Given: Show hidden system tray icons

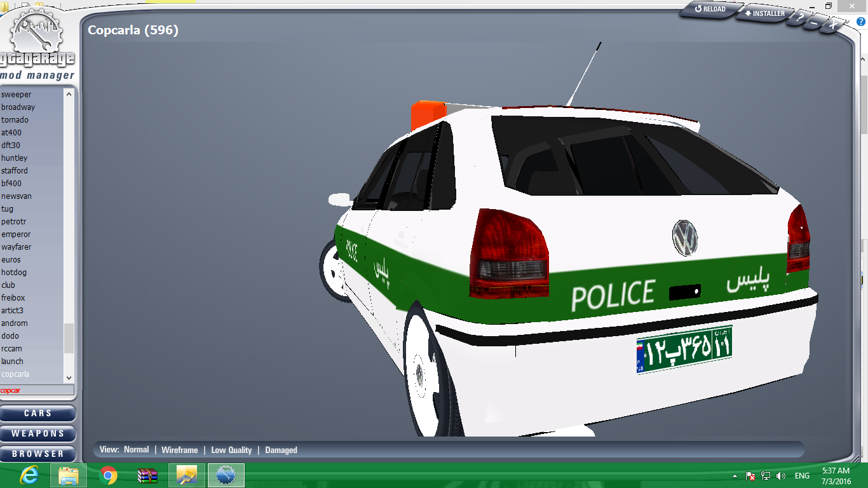Looking at the screenshot, I should click(735, 476).
